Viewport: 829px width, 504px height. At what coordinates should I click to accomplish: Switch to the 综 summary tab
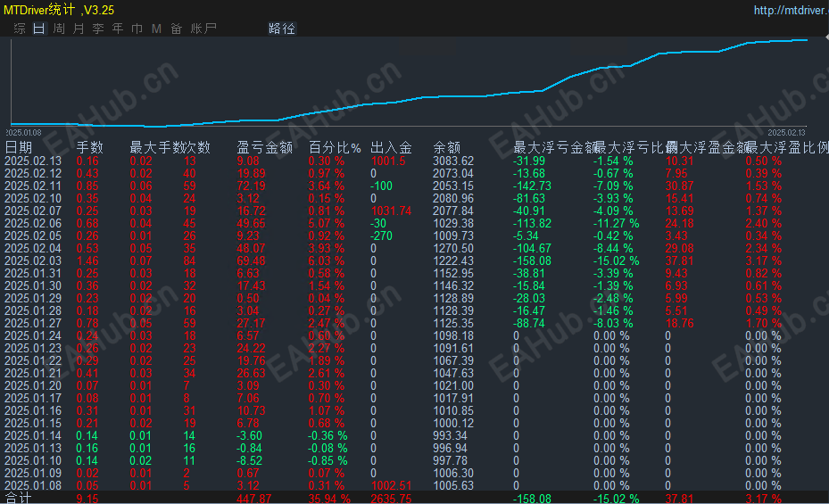20,29
